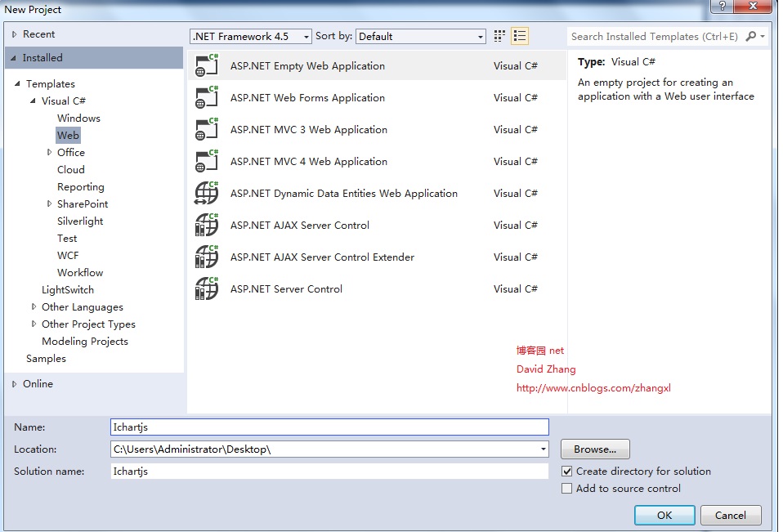Select ASP.NET MVC 4 Web Application text
The image size is (783, 532).
point(309,162)
